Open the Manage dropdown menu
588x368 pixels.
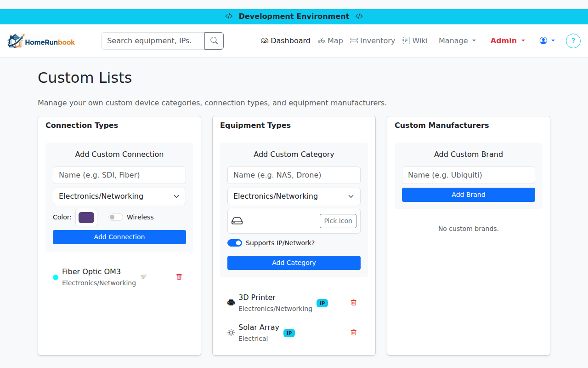(457, 40)
